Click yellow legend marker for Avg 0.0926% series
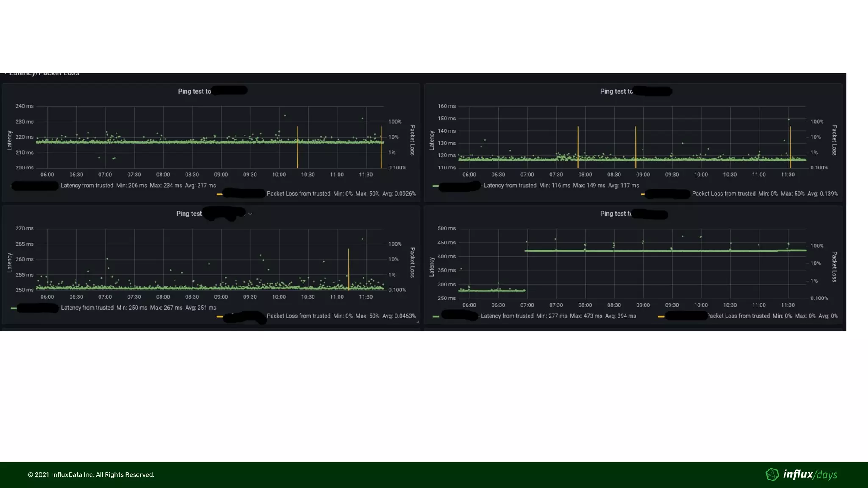This screenshot has height=488, width=868. (219, 194)
